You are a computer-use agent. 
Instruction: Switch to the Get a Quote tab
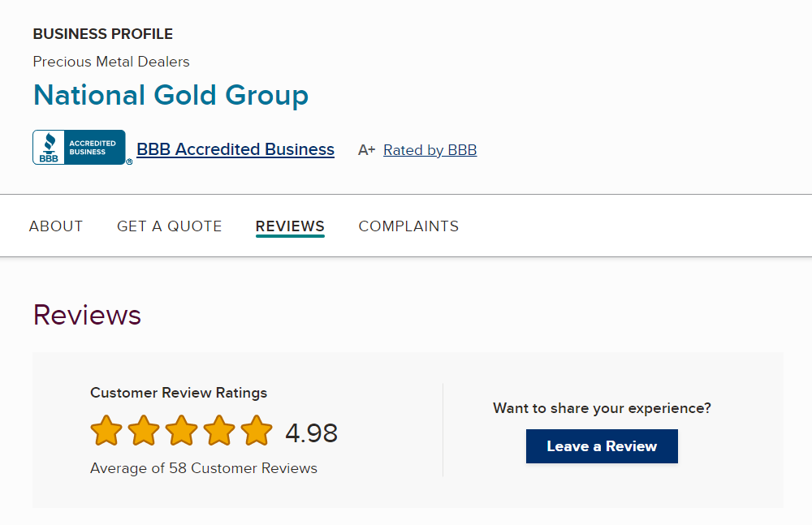(170, 226)
